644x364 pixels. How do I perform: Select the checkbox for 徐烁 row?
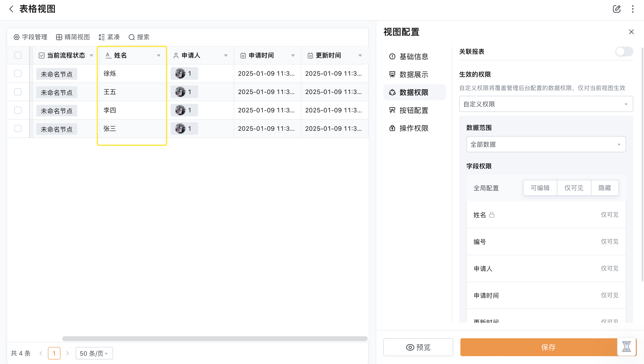(x=18, y=73)
